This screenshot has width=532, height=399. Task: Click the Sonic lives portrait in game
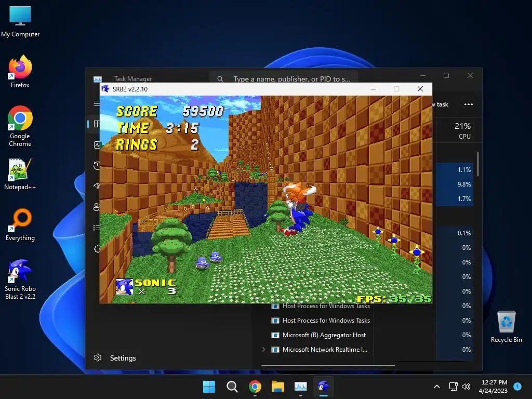pos(124,287)
